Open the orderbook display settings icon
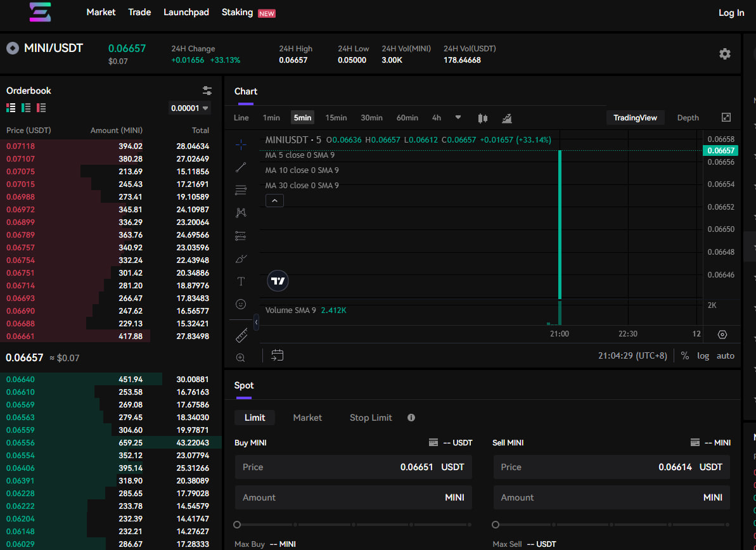756x550 pixels. [x=207, y=91]
